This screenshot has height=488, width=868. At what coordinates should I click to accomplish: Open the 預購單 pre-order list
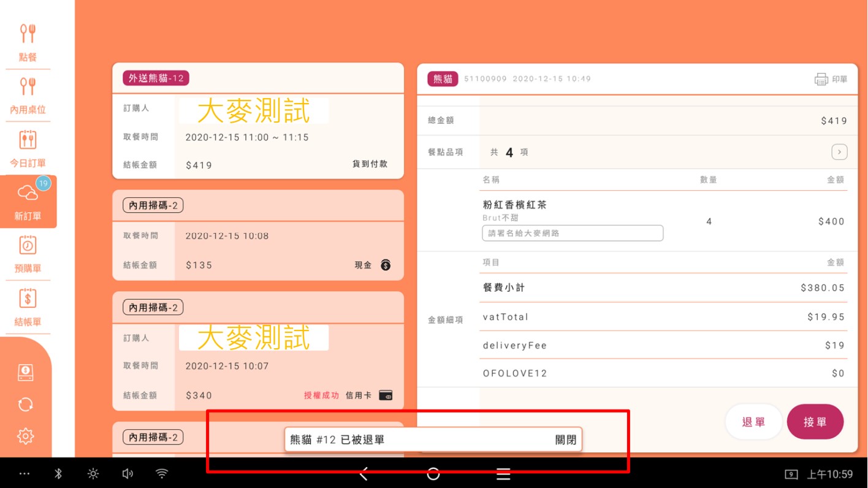click(28, 254)
